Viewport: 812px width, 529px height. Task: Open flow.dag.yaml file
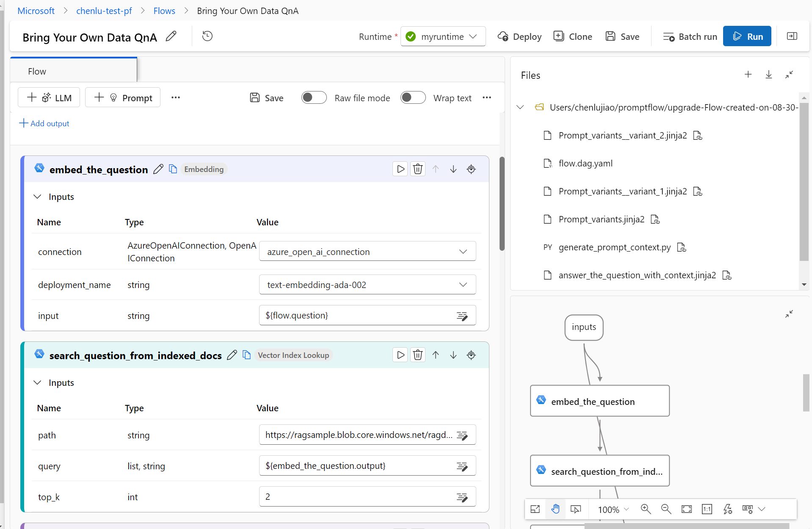pyautogui.click(x=585, y=163)
